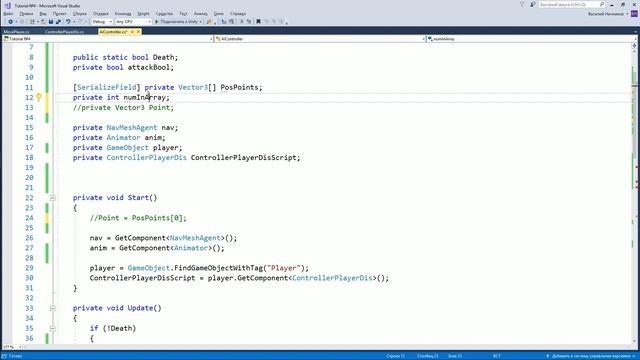The image size is (640, 360).
Task: Click the horizontal scrollbar below the code
Action: [x=327, y=347]
